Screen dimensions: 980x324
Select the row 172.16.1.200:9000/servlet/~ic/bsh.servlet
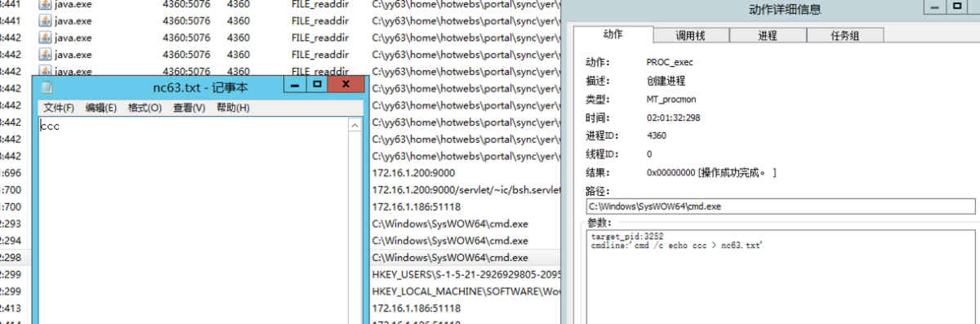point(466,190)
